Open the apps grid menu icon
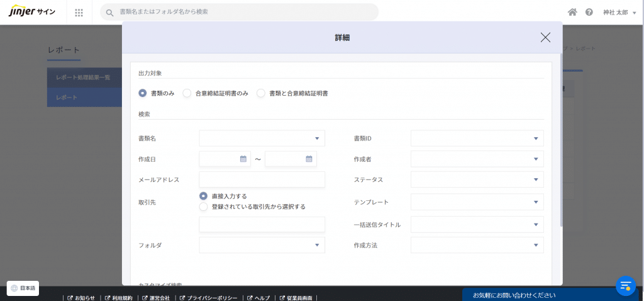644x301 pixels. tap(79, 12)
